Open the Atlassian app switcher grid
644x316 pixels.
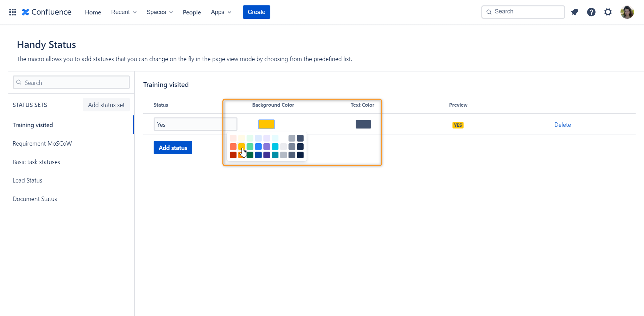(x=12, y=12)
